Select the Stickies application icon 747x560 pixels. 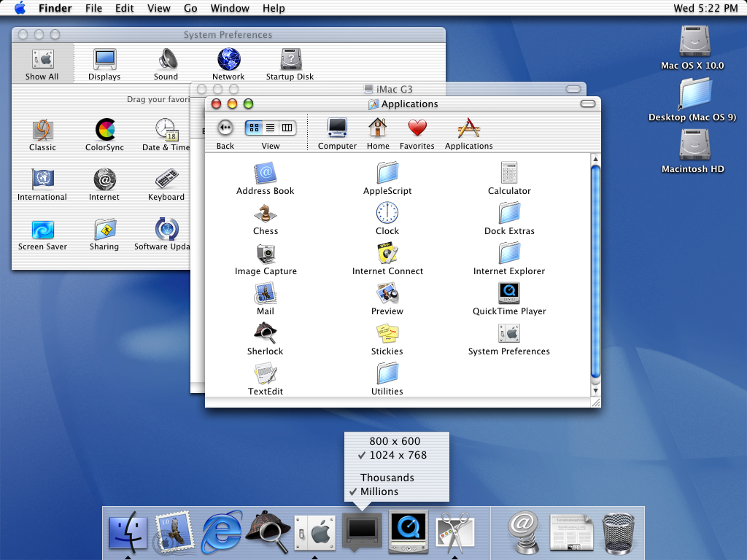387,333
